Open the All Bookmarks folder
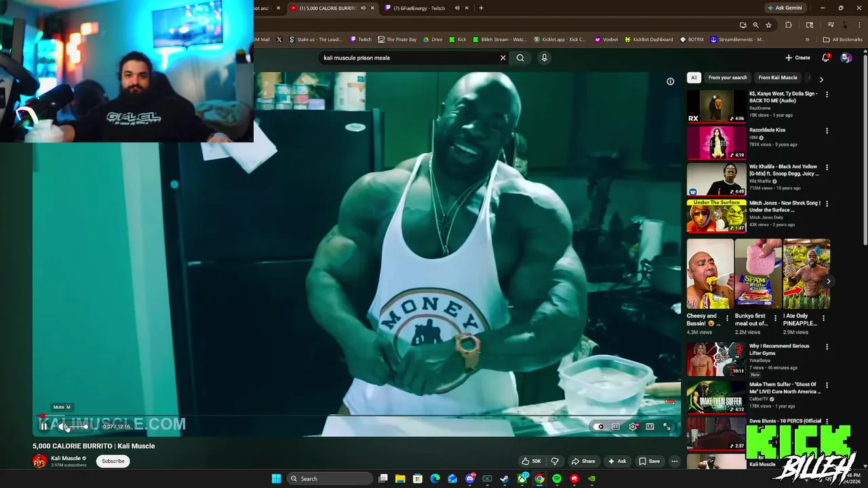This screenshot has height=488, width=868. [843, 39]
